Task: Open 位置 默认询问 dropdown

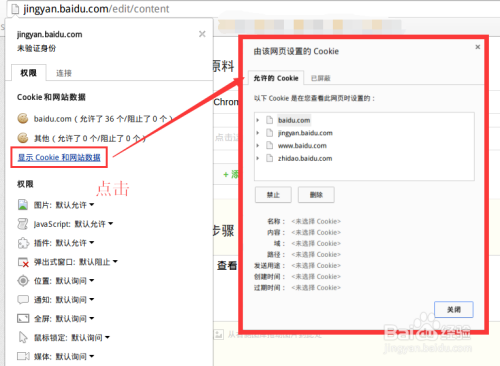Action: tap(75, 281)
